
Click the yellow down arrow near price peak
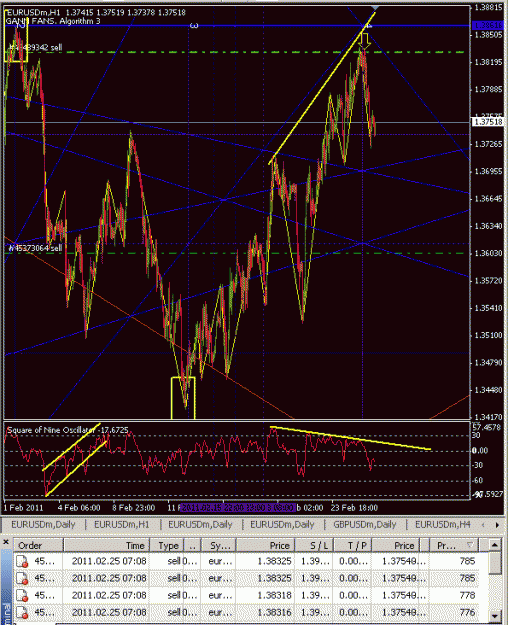tap(364, 41)
